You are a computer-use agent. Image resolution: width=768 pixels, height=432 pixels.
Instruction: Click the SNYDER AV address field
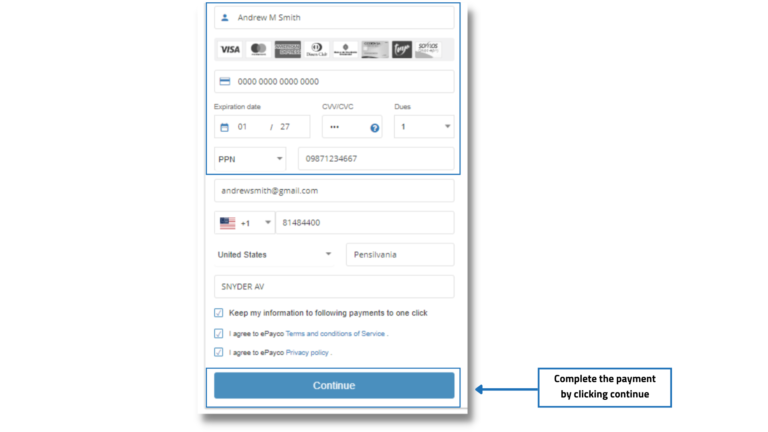click(x=334, y=287)
